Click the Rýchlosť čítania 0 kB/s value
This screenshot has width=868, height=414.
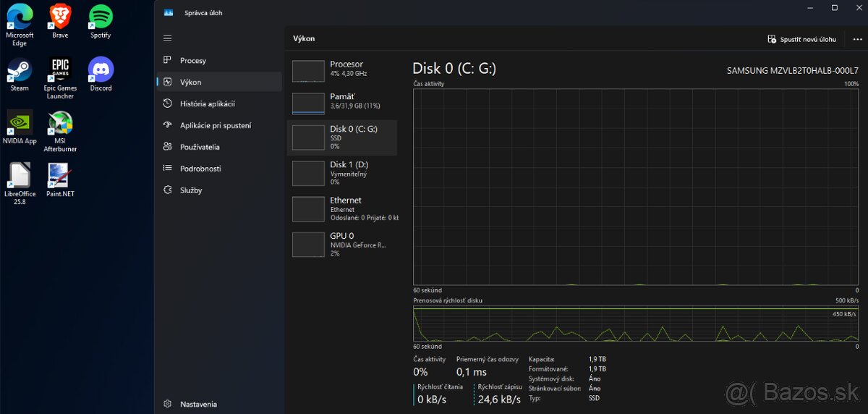[431, 400]
